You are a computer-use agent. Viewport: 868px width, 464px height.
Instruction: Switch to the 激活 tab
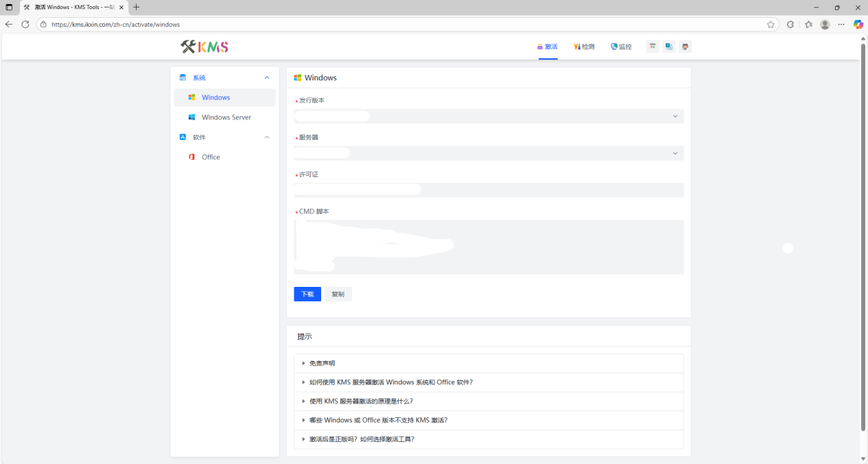[548, 47]
